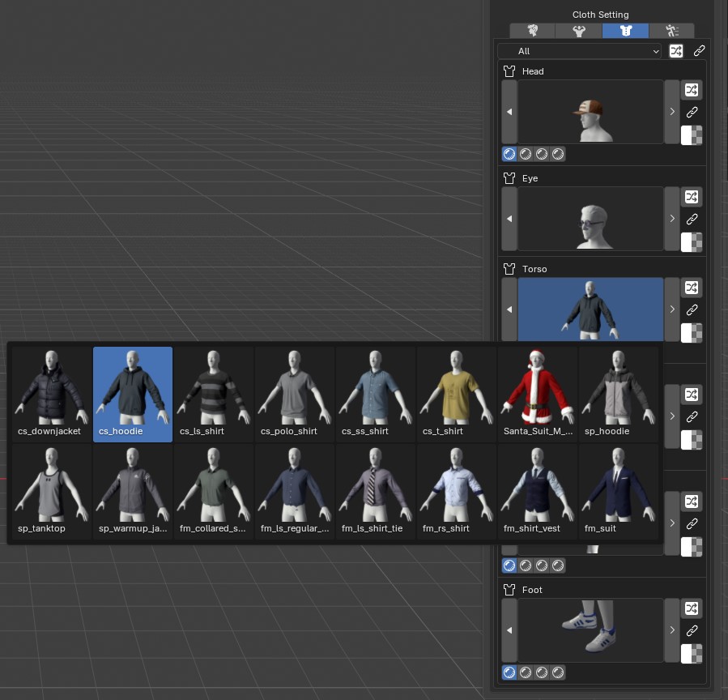
Task: Choose cs_hoodie from the torso list
Action: [x=133, y=394]
